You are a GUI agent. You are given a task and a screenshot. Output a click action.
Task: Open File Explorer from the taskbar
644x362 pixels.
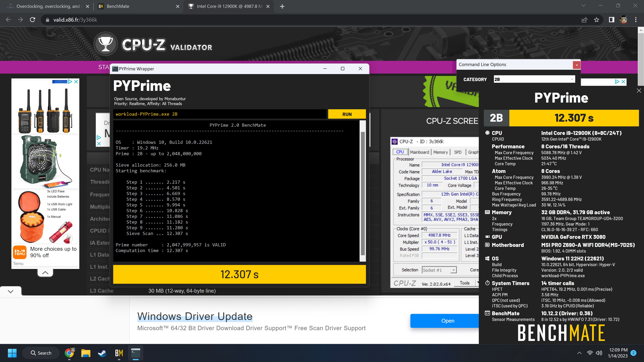[x=86, y=353]
